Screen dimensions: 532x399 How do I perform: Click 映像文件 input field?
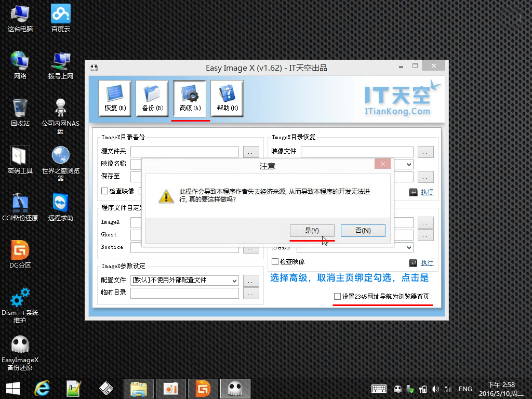click(357, 152)
